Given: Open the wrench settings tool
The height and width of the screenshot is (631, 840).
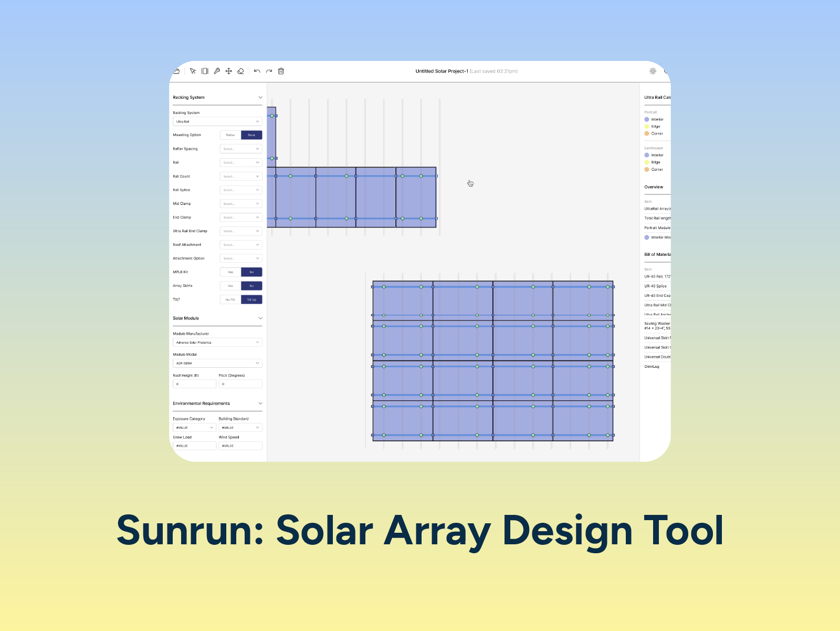Looking at the screenshot, I should coord(216,71).
